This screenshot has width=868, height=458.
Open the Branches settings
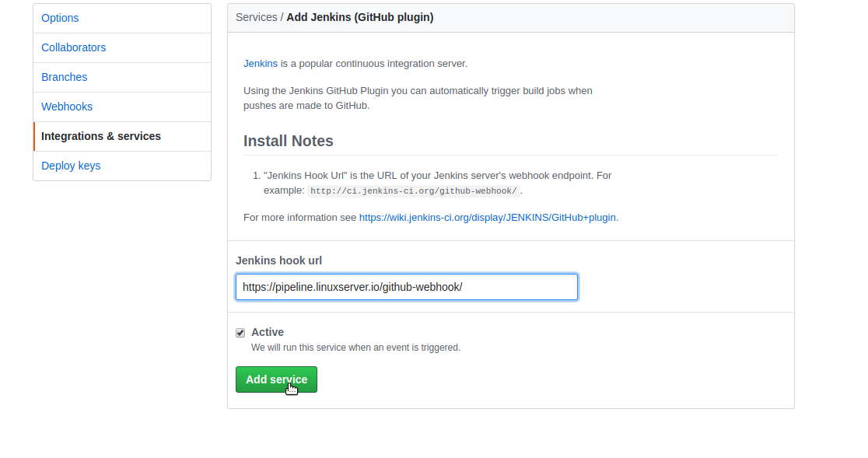pos(64,77)
